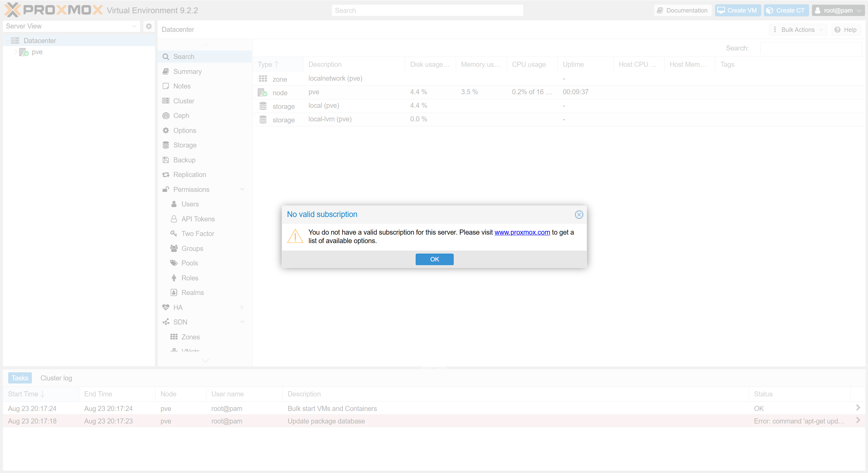Viewport: 868px width, 473px height.
Task: Sort by the CPU usage column
Action: coord(532,64)
